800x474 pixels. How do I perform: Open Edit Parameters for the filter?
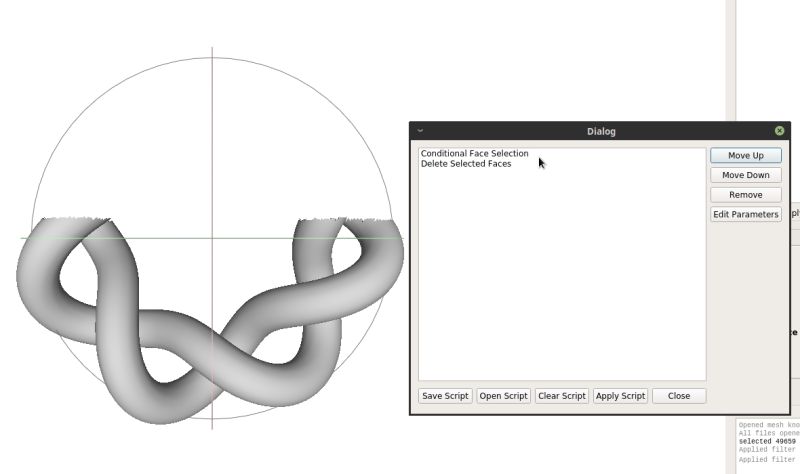(x=745, y=214)
